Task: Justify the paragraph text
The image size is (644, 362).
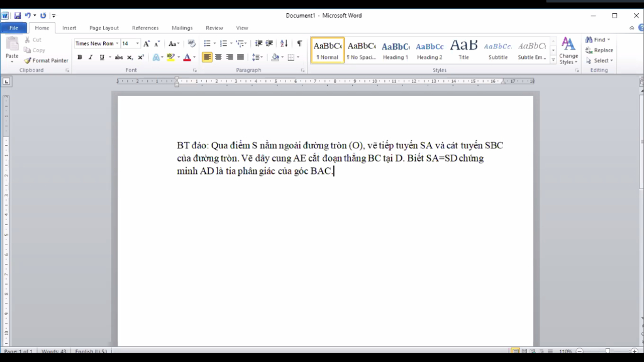Action: click(241, 57)
